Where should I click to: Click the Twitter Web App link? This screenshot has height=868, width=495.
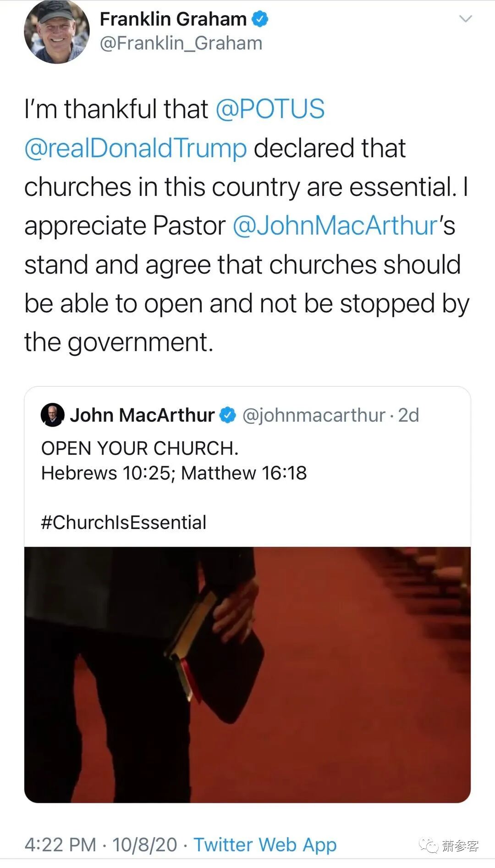[x=265, y=845]
